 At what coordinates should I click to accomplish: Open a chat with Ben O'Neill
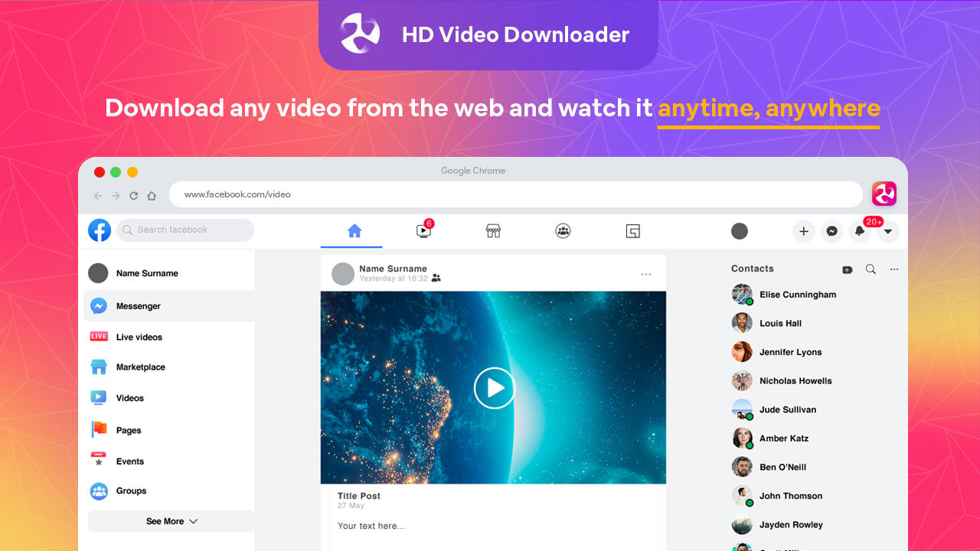(x=769, y=467)
